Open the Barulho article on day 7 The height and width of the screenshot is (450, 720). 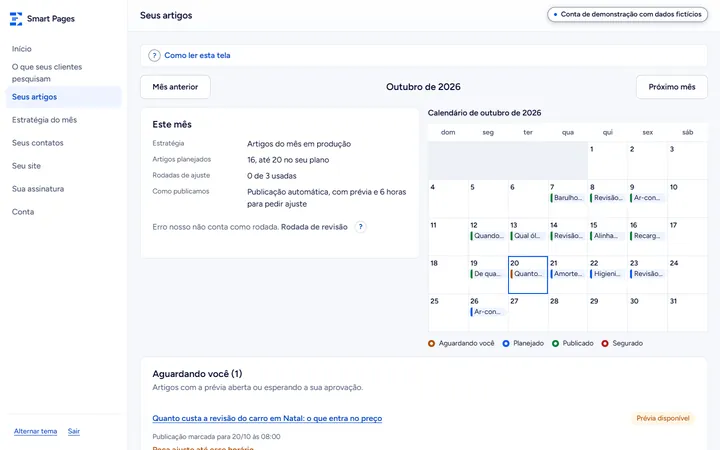pyautogui.click(x=568, y=198)
